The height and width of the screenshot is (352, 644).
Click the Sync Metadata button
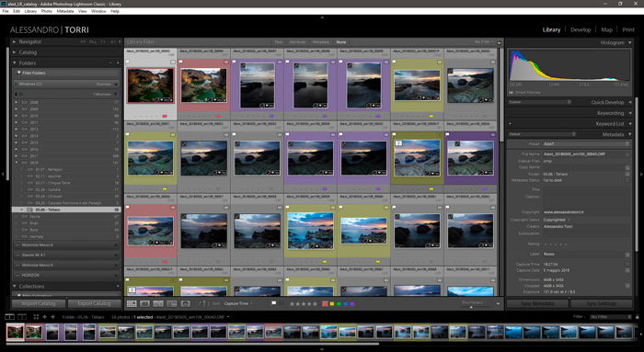(x=537, y=303)
